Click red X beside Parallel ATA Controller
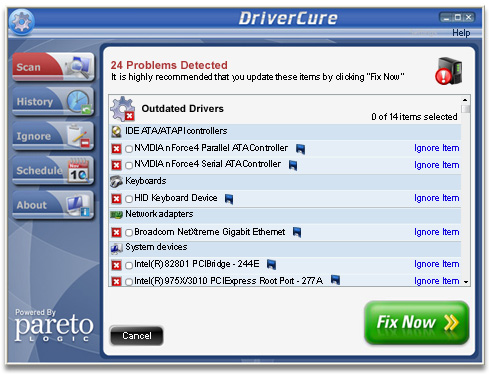Viewport: 490px width, 377px height. (x=116, y=149)
